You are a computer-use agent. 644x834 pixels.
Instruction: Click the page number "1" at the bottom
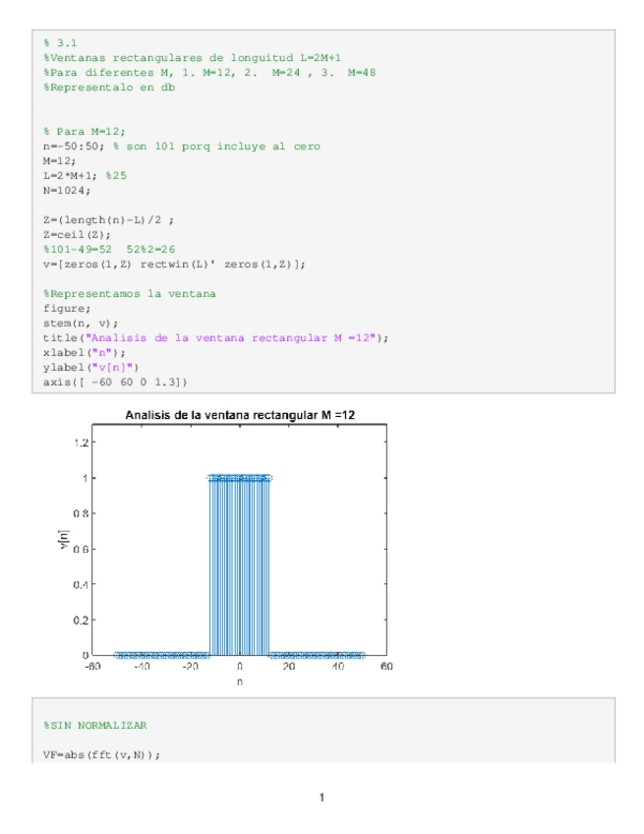pos(322,797)
